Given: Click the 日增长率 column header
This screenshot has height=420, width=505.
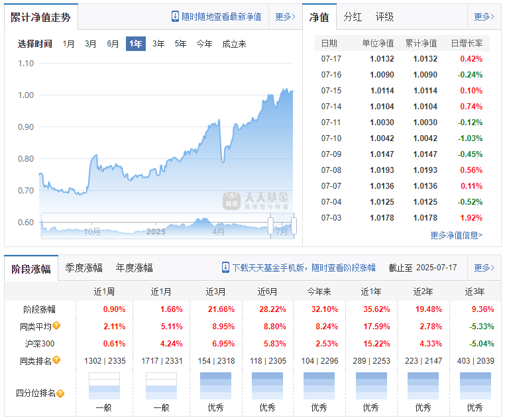Looking at the screenshot, I should click(467, 43).
